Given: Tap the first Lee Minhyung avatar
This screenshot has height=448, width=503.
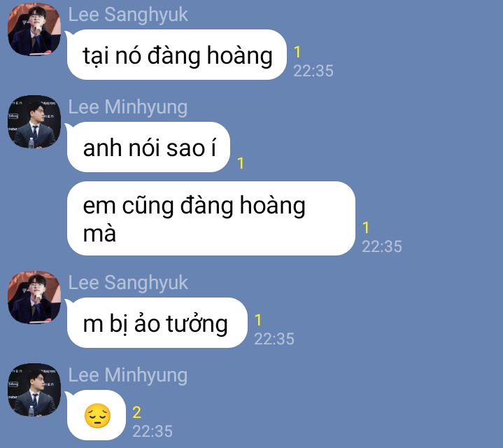Looking at the screenshot, I should [x=34, y=122].
